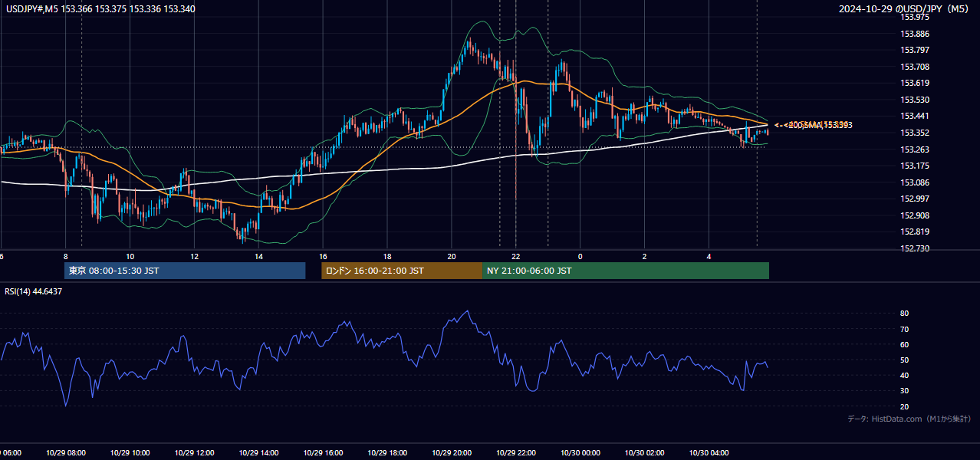Click price axis label 153.263
The width and height of the screenshot is (980, 460).
click(915, 149)
